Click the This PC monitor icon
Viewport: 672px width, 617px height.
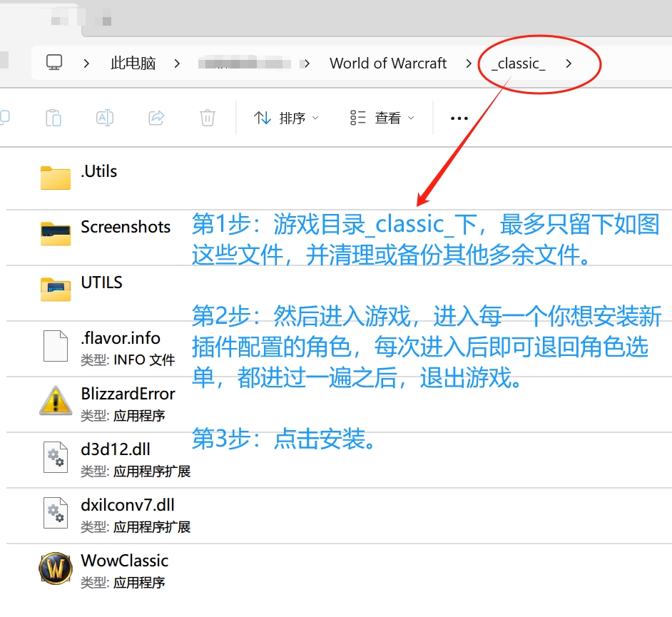click(x=54, y=63)
